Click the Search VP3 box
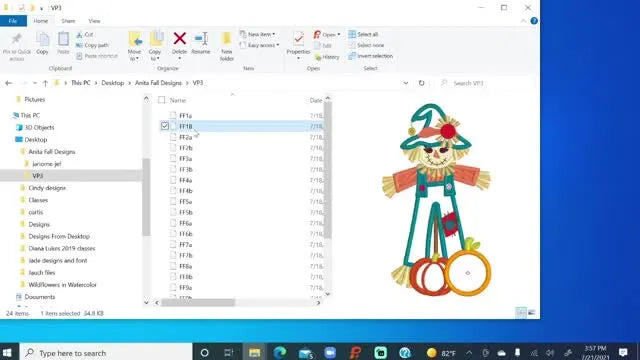The image size is (640, 360). click(x=486, y=83)
